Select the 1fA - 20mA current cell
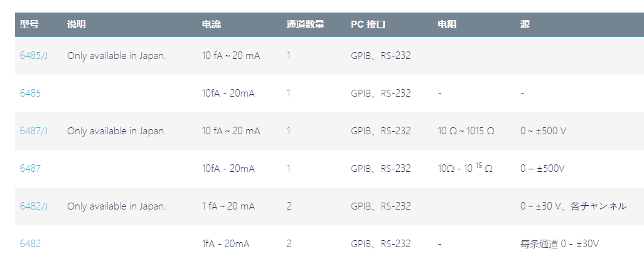Image resolution: width=644 pixels, height=271 pixels. 225,244
